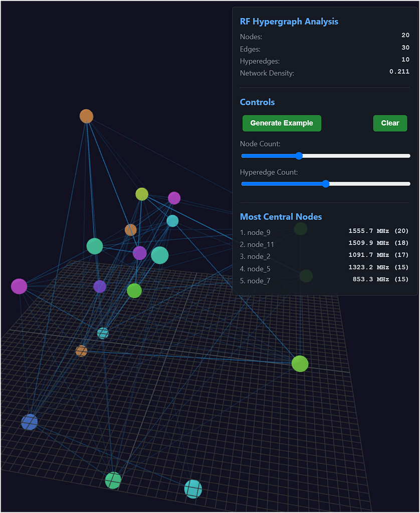Viewport: 420px width, 513px height.
Task: Click the Node Count slider handle
Action: pos(299,156)
